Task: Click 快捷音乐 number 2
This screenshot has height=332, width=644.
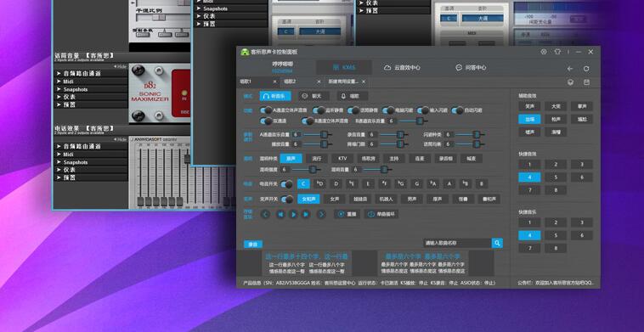Action: click(556, 222)
